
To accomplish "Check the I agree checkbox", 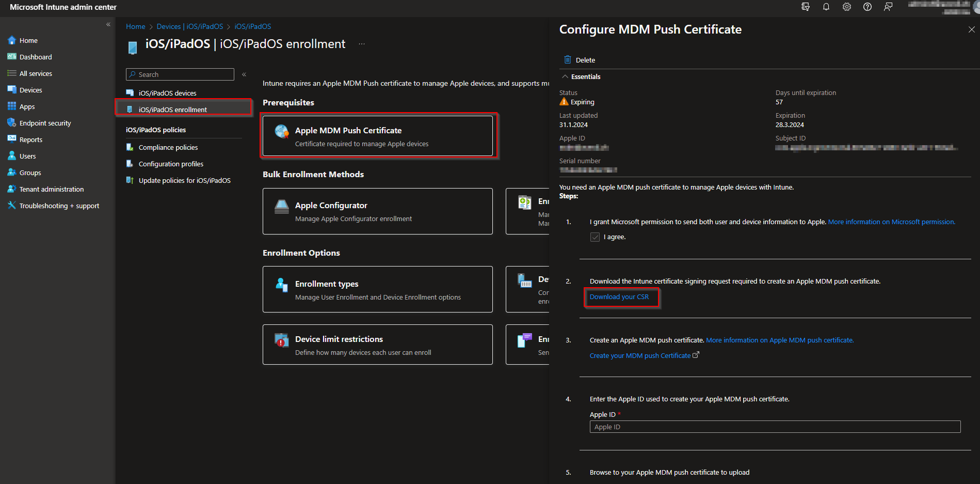I will pos(595,237).
